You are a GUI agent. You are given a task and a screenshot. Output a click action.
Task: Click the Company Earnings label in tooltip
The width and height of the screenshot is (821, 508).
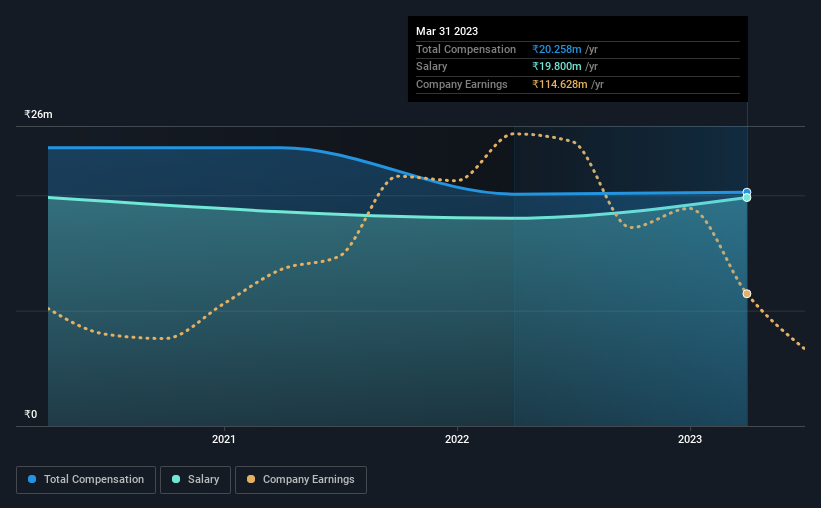coord(461,84)
